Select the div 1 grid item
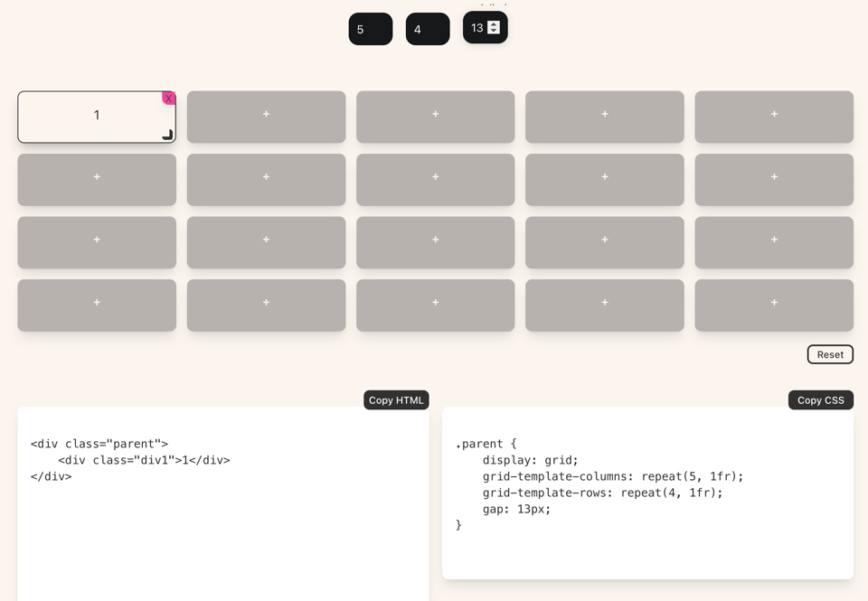The image size is (868, 601). tap(90, 117)
